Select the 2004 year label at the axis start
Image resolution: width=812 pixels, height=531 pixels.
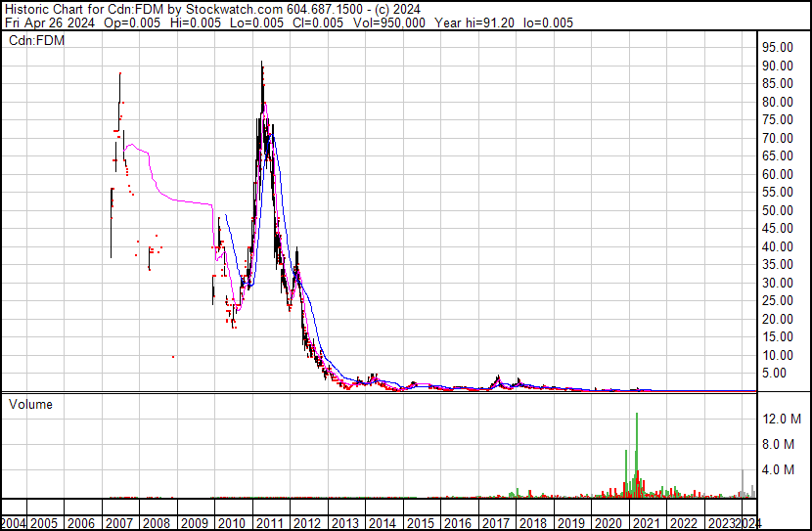click(x=13, y=523)
